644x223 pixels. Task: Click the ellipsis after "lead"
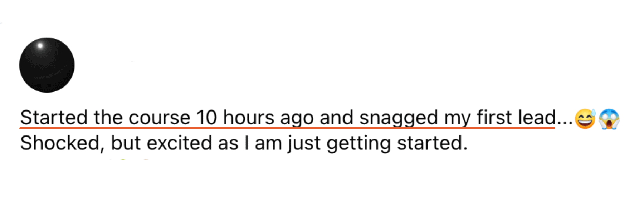tap(565, 123)
